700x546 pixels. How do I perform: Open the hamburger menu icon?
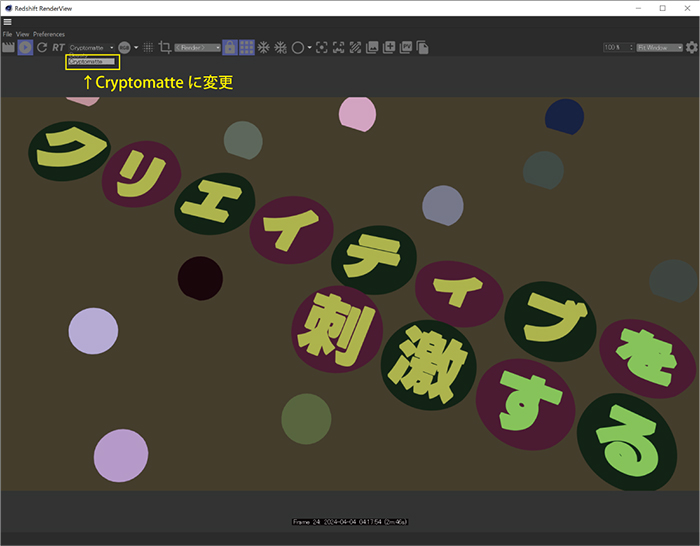(x=8, y=22)
